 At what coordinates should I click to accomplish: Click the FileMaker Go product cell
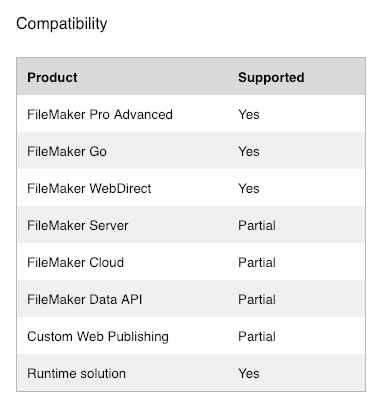click(67, 152)
